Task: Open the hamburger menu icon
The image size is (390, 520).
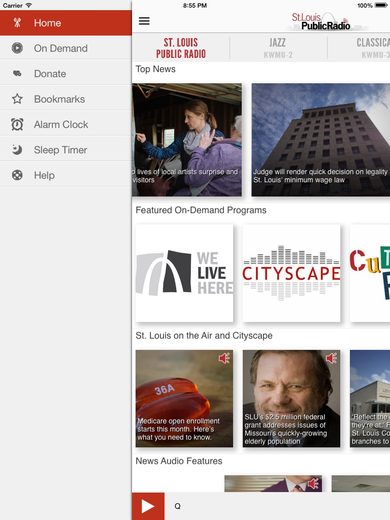Action: (x=144, y=21)
